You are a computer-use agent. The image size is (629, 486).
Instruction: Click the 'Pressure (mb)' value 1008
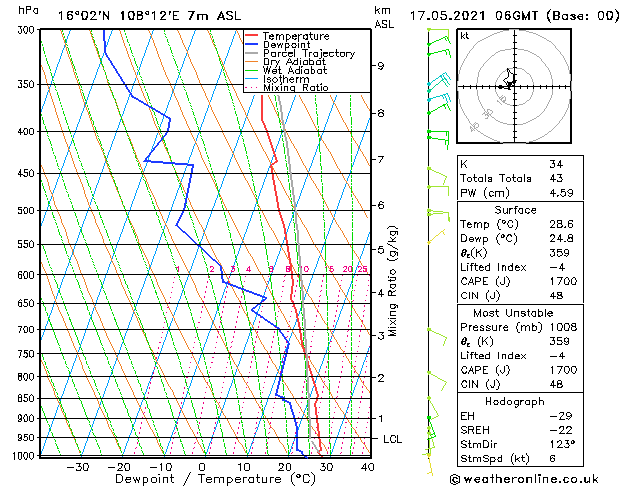coord(563,327)
